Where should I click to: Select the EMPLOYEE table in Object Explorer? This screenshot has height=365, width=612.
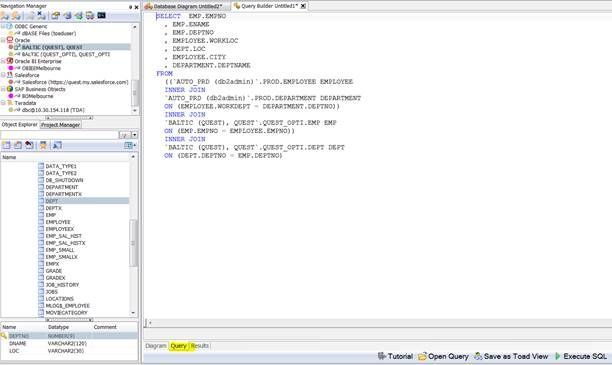tap(58, 222)
